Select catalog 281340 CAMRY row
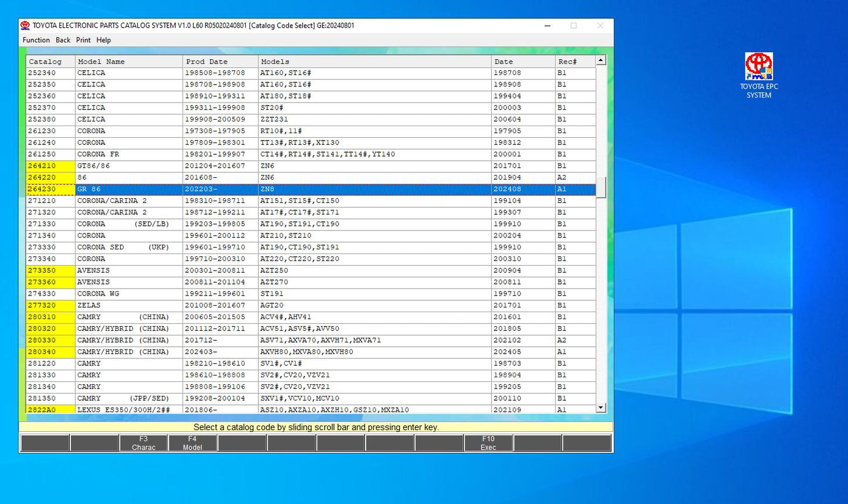This screenshot has width=848, height=504. (x=311, y=387)
